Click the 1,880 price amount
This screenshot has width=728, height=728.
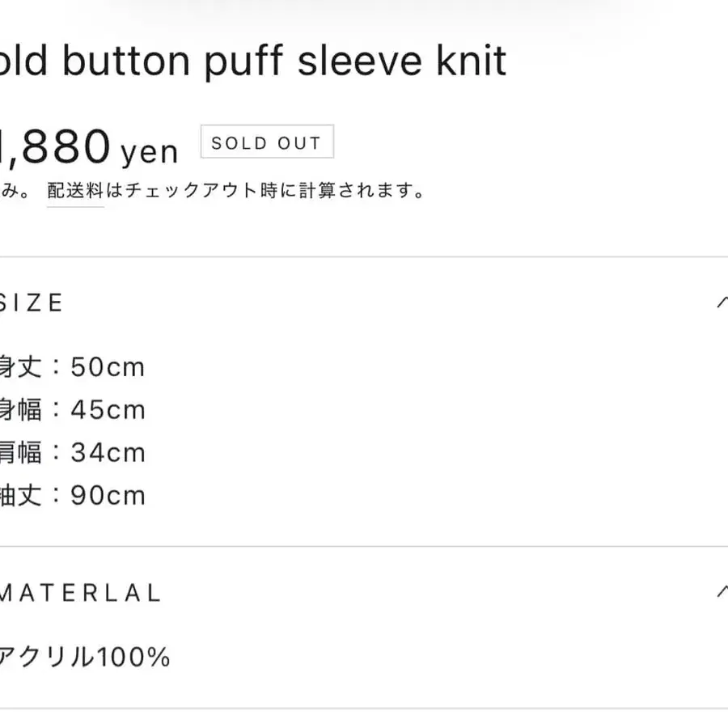pyautogui.click(x=55, y=146)
